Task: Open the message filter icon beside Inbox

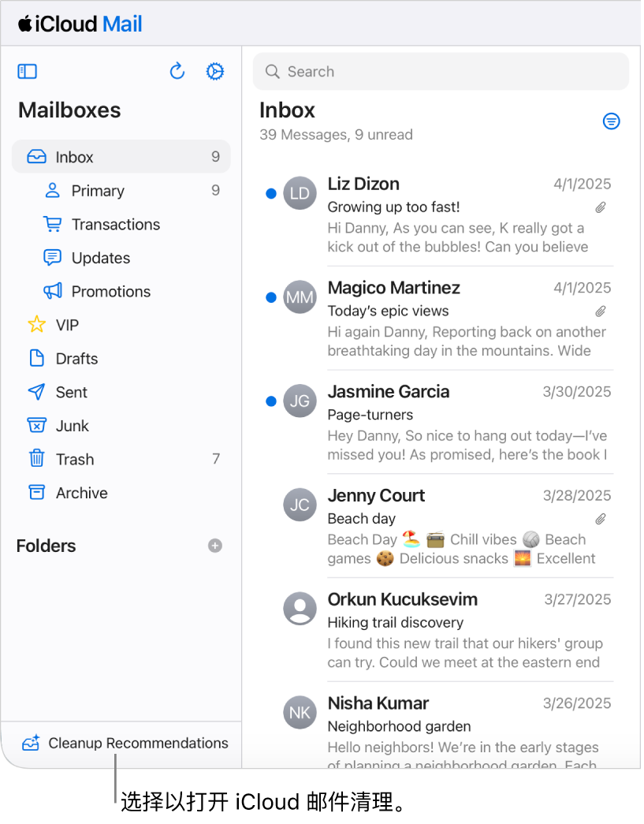Action: 611,121
